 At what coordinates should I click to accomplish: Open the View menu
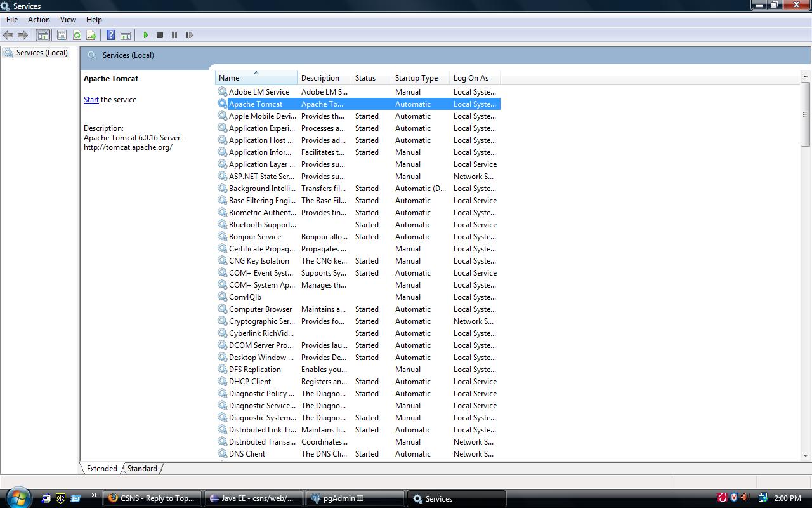pos(68,20)
